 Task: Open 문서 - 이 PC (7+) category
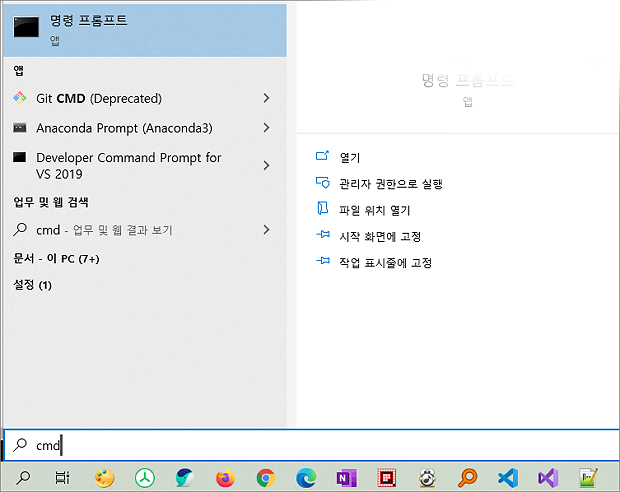(56, 259)
